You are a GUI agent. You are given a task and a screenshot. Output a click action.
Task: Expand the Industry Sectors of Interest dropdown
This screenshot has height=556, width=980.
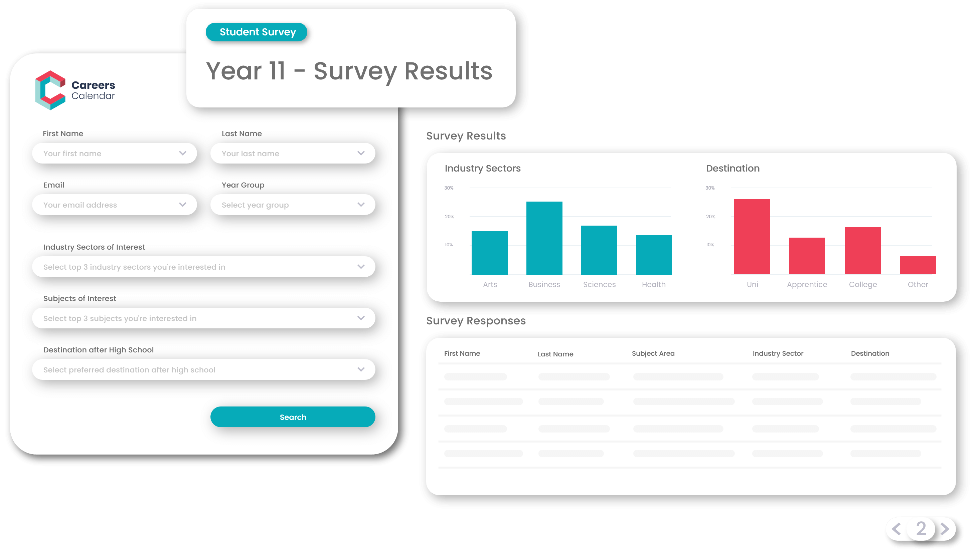[360, 266]
